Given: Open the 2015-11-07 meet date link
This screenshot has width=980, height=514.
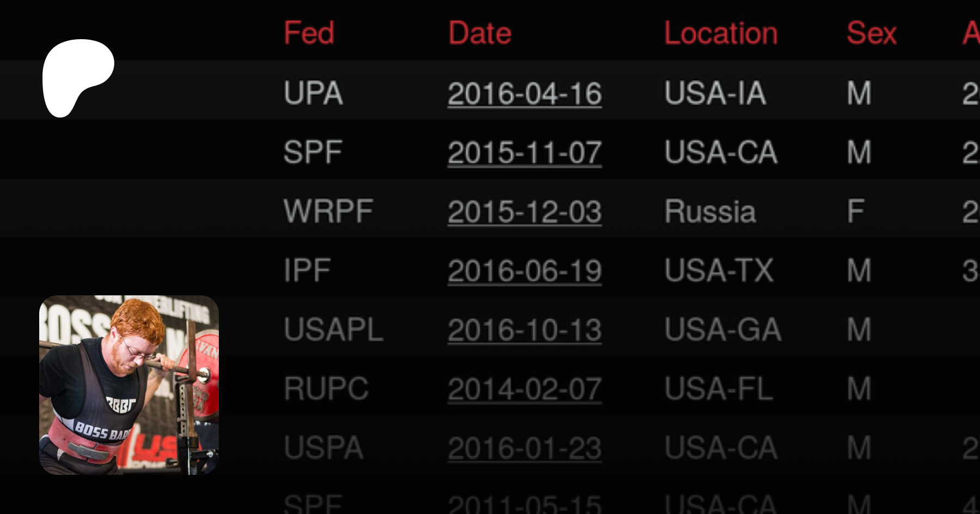Looking at the screenshot, I should point(524,153).
